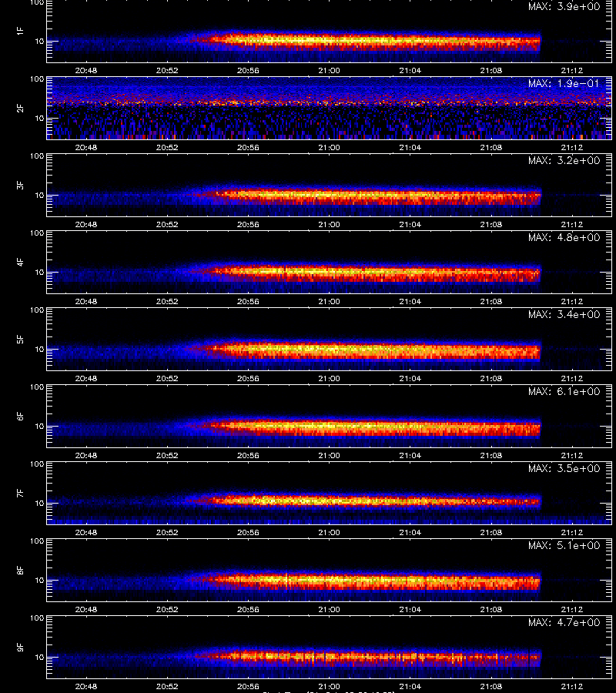The image size is (616, 693).
Task: Click the 5F panel axis label
Action: (x=20, y=340)
